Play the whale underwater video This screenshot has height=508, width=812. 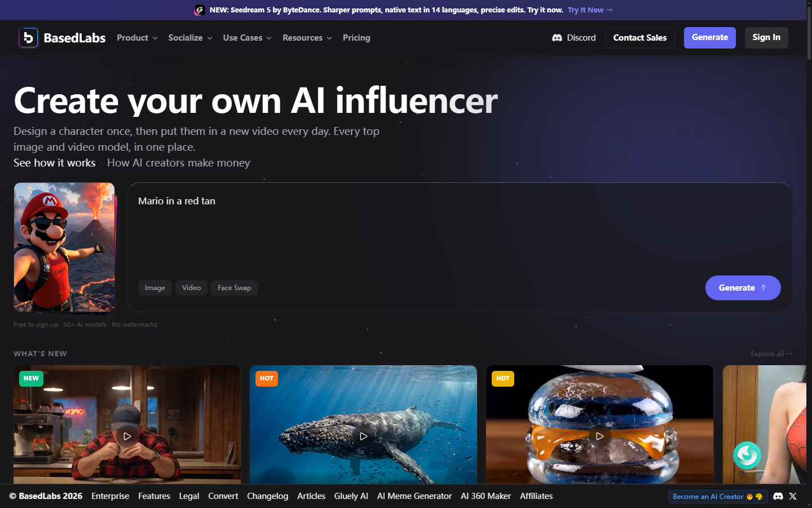pos(363,436)
